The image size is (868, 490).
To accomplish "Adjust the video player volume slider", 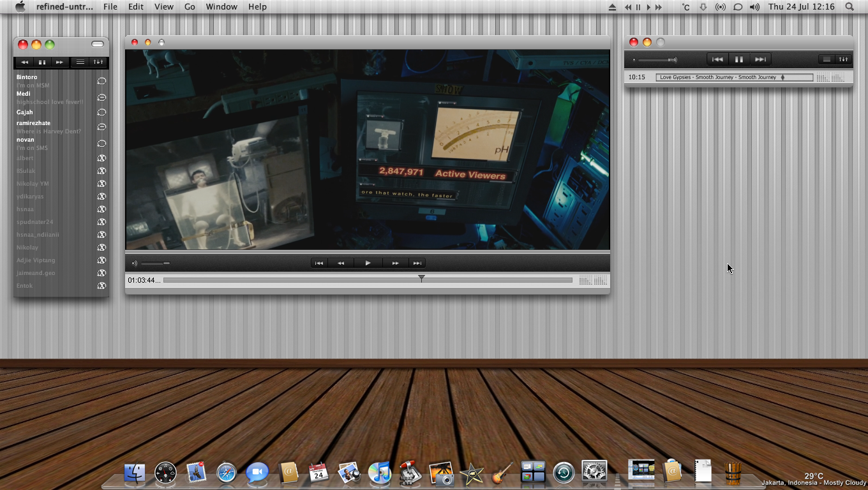I will (x=155, y=263).
